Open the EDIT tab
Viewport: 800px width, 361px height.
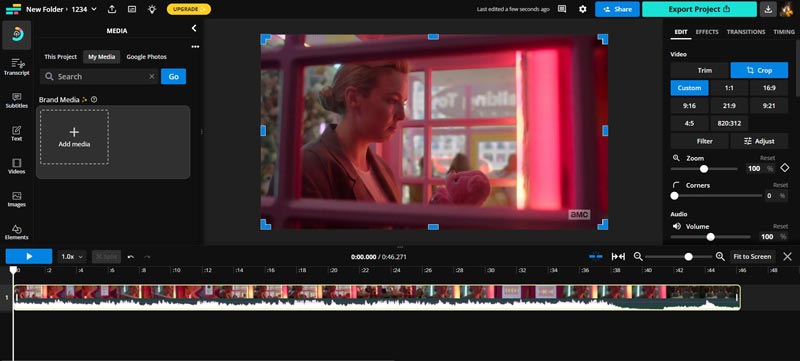click(681, 32)
